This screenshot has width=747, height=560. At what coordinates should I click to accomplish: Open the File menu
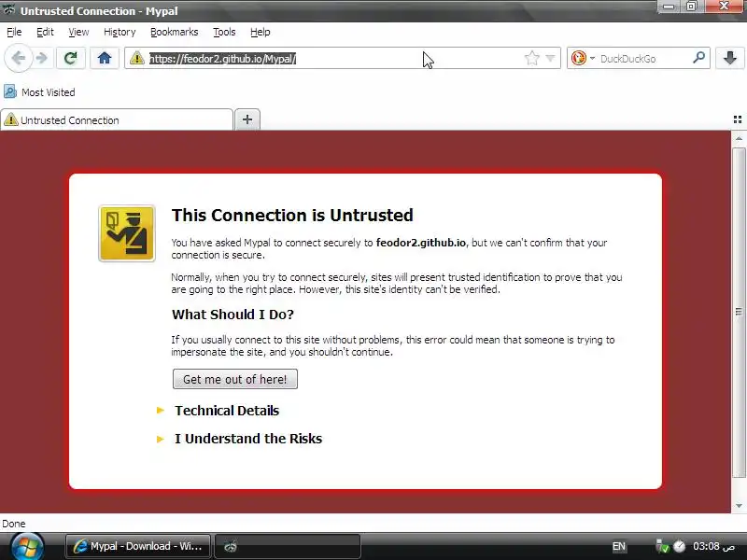[14, 32]
